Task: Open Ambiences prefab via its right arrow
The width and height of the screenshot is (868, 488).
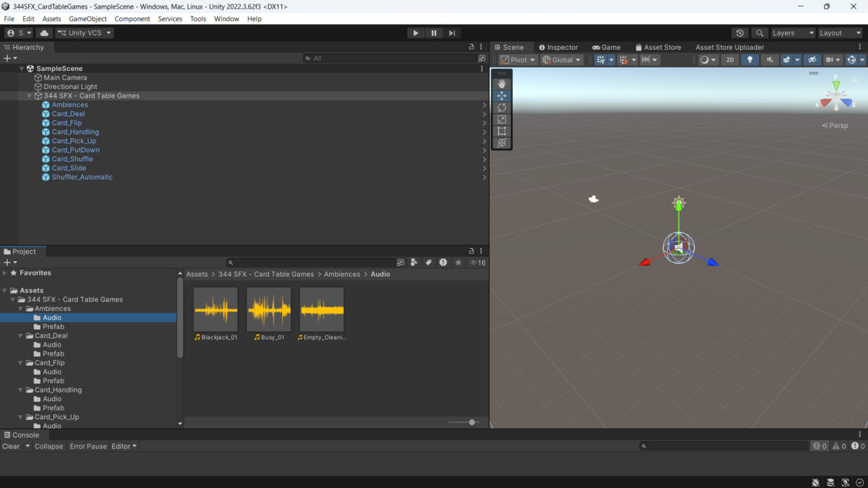Action: pos(484,105)
